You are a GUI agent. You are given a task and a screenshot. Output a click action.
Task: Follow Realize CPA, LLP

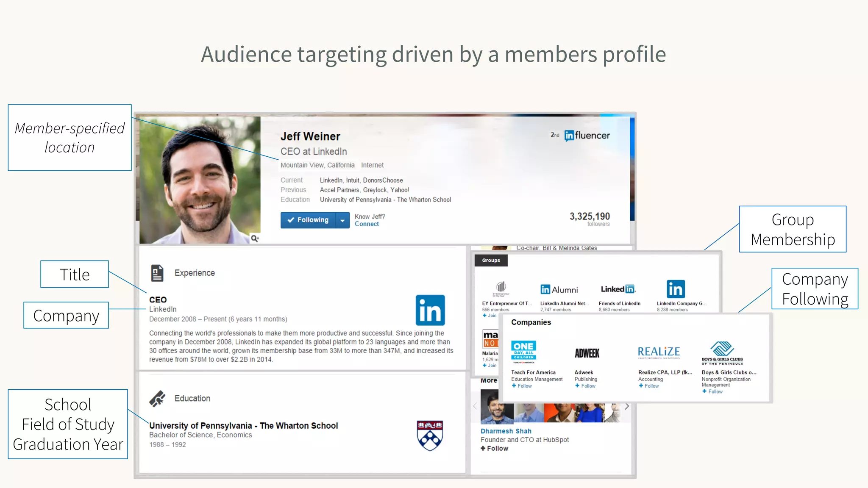(649, 386)
